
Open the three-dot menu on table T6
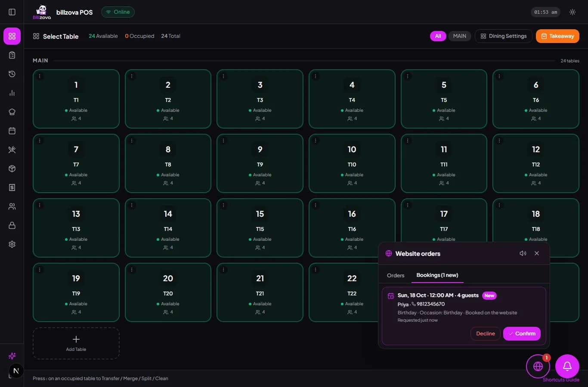click(x=499, y=76)
